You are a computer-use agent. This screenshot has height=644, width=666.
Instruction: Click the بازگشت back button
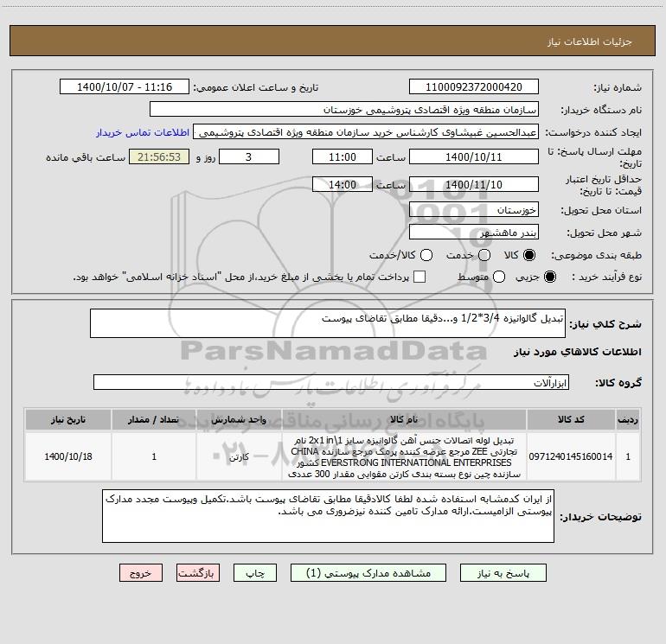point(198,573)
